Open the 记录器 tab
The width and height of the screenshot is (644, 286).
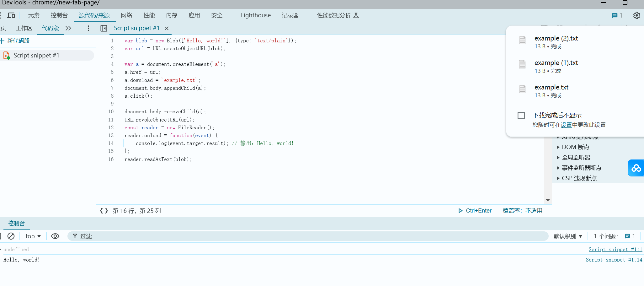click(290, 15)
